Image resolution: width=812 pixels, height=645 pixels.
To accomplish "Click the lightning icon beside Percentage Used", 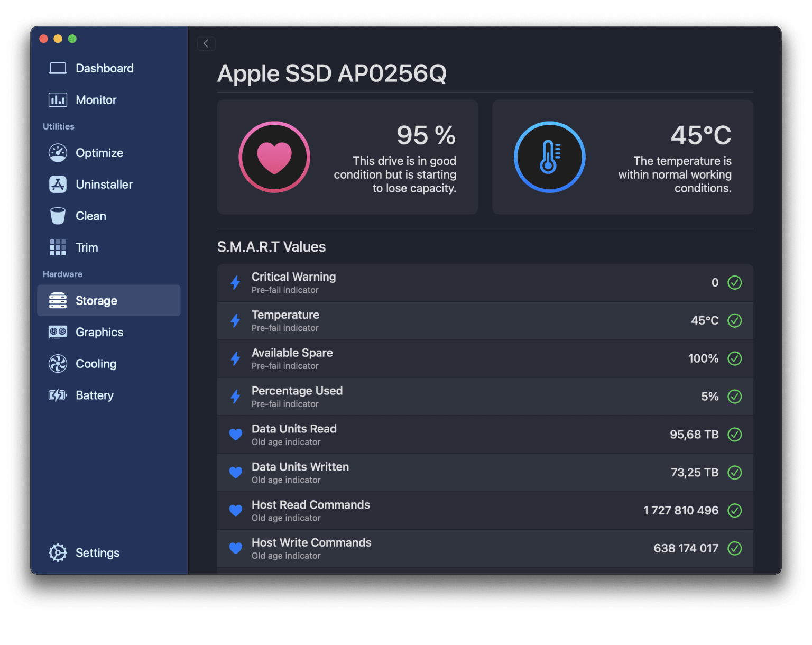I will pyautogui.click(x=236, y=397).
